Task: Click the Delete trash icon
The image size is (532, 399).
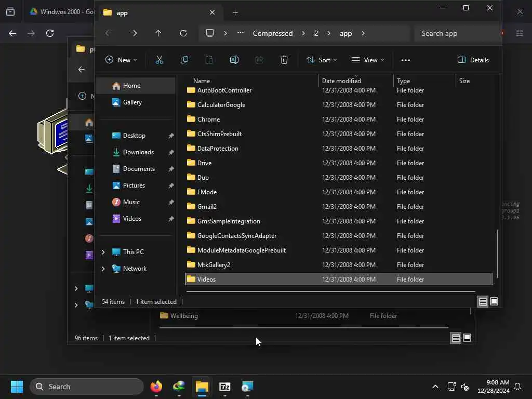Action: [x=284, y=60]
